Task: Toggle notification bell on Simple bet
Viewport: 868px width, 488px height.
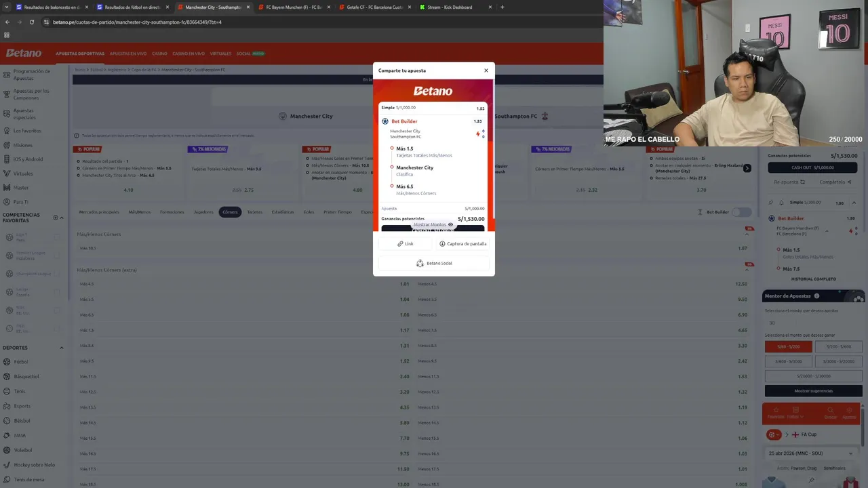Action: [781, 203]
